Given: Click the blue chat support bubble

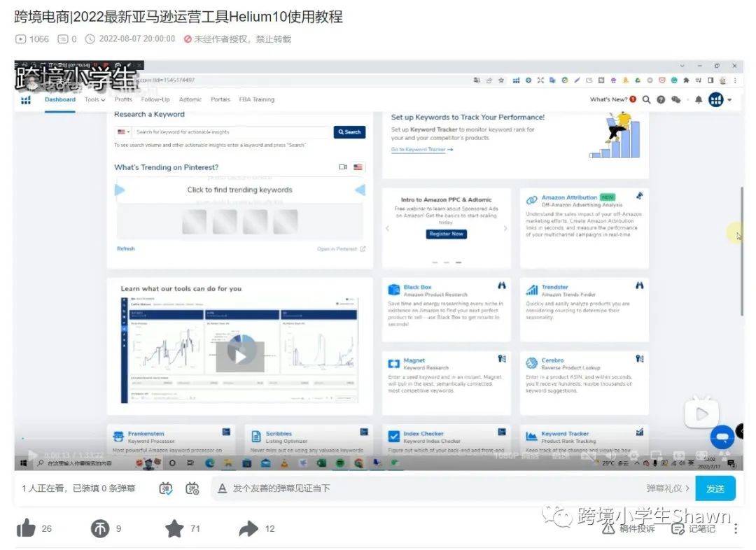Looking at the screenshot, I should pyautogui.click(x=722, y=437).
